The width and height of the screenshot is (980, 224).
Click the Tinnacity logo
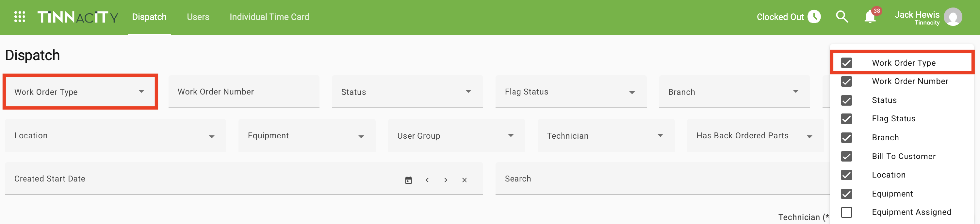coord(78,17)
